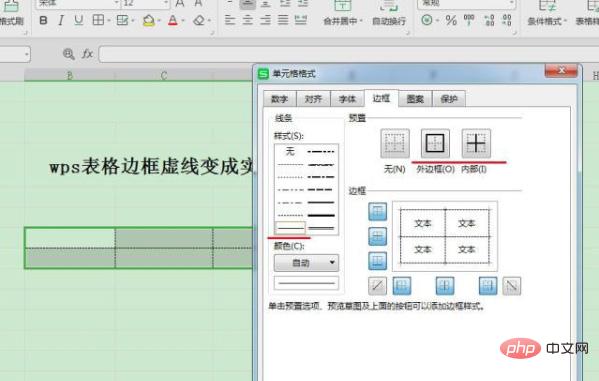
Task: Apply the red font color A
Action: (173, 20)
